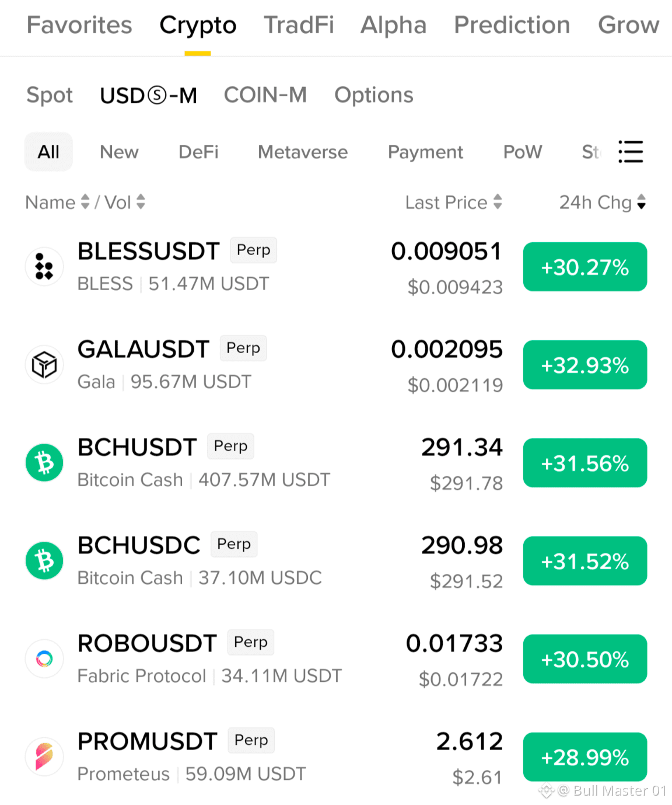
Task: Tap the Gala cube logo icon
Action: (x=44, y=365)
